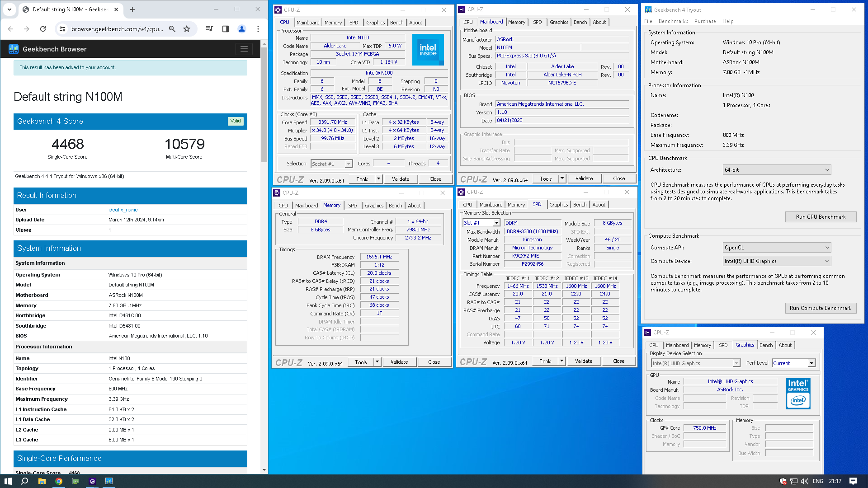Click the Chrome taskbar icon

point(58,481)
